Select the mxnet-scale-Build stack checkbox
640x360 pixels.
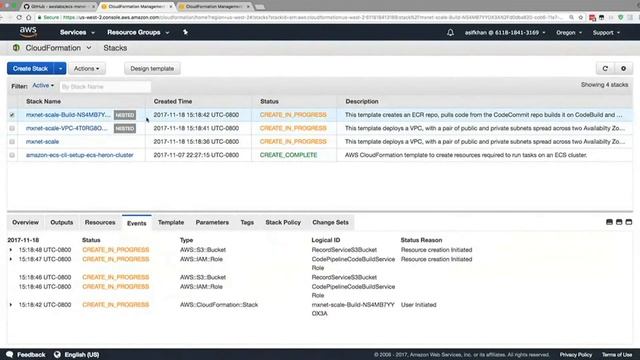12,115
